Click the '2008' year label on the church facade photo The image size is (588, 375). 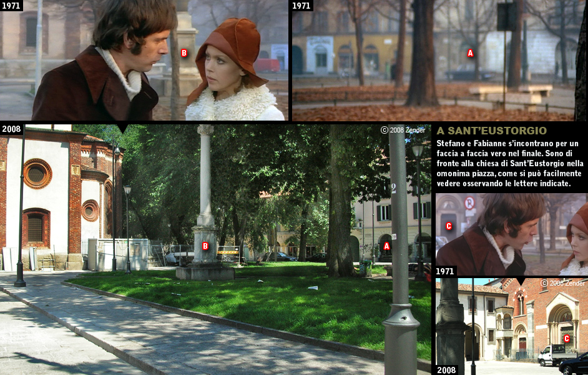[x=446, y=370]
